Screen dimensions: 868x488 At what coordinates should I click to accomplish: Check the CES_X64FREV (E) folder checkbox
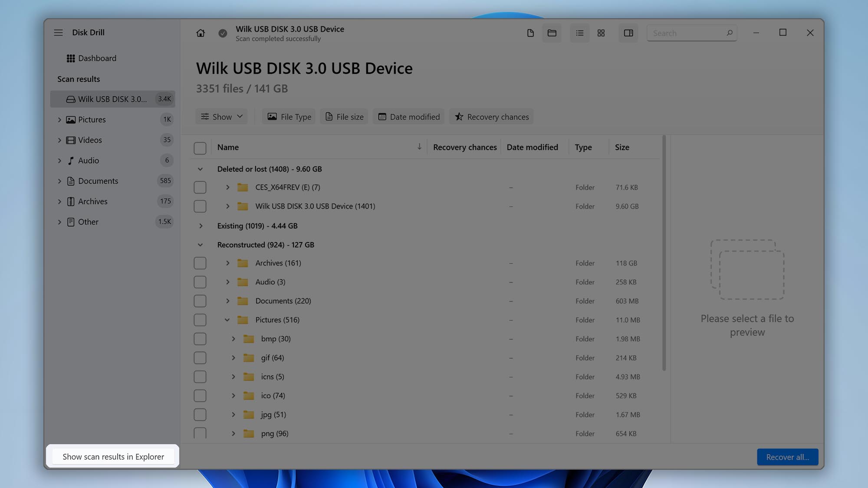[200, 187]
